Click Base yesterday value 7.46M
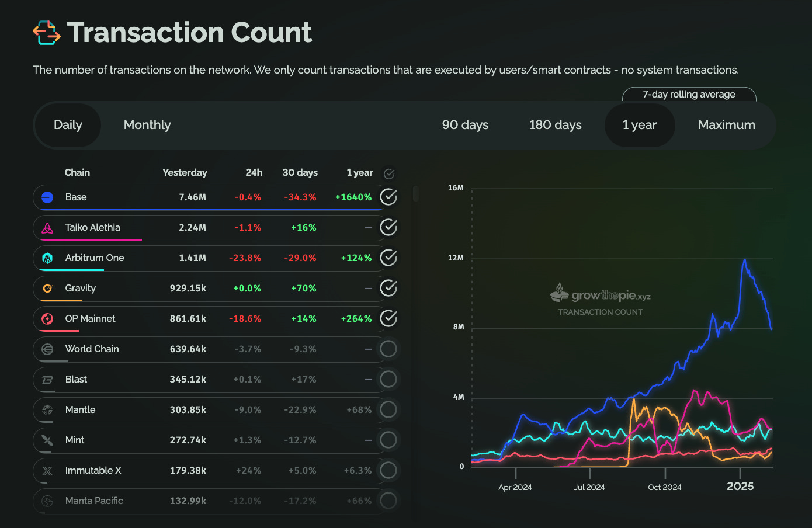This screenshot has width=812, height=528. [192, 197]
